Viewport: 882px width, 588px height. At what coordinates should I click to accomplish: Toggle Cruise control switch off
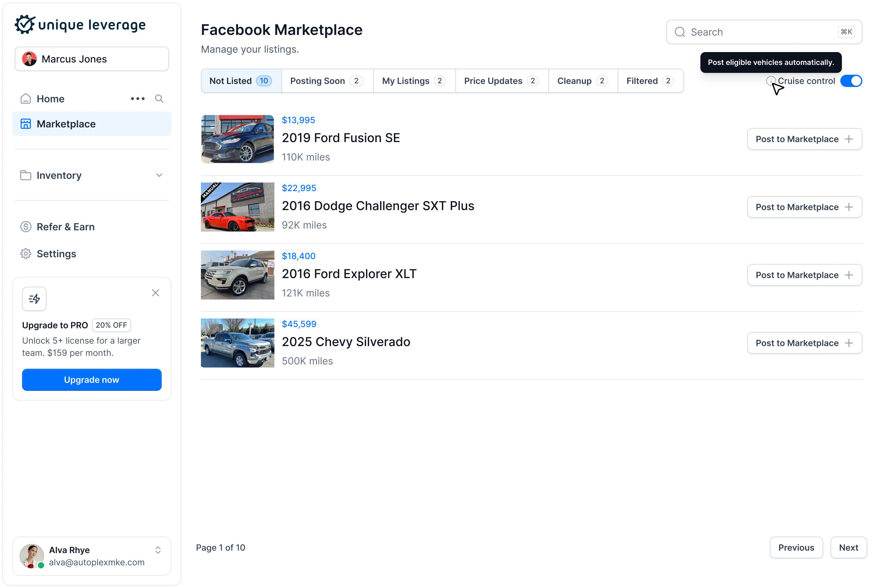click(851, 81)
